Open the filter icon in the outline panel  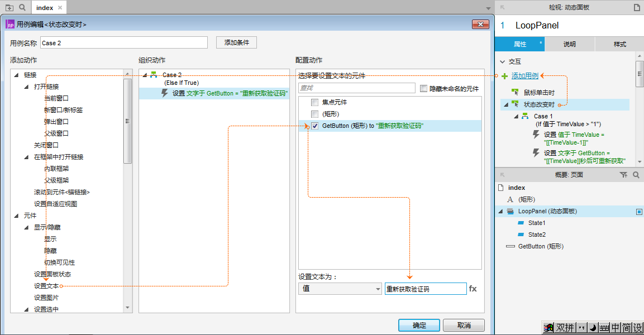pos(624,175)
